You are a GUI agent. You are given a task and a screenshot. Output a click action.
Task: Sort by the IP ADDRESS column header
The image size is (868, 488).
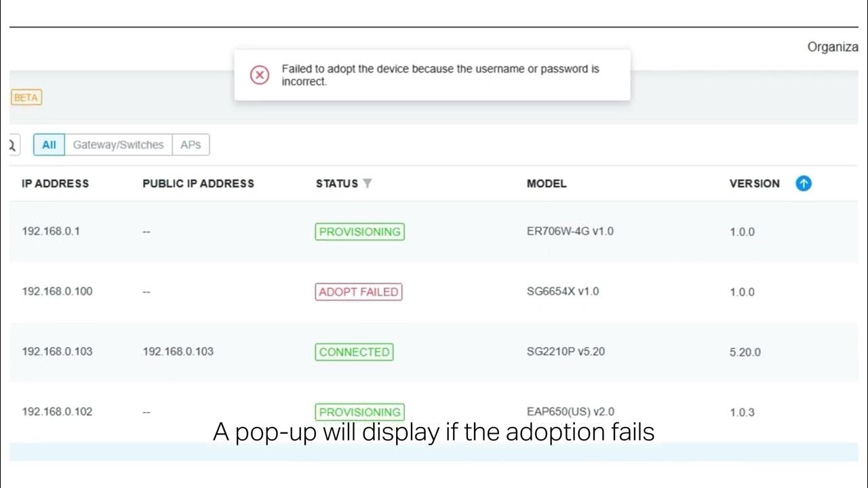point(55,183)
